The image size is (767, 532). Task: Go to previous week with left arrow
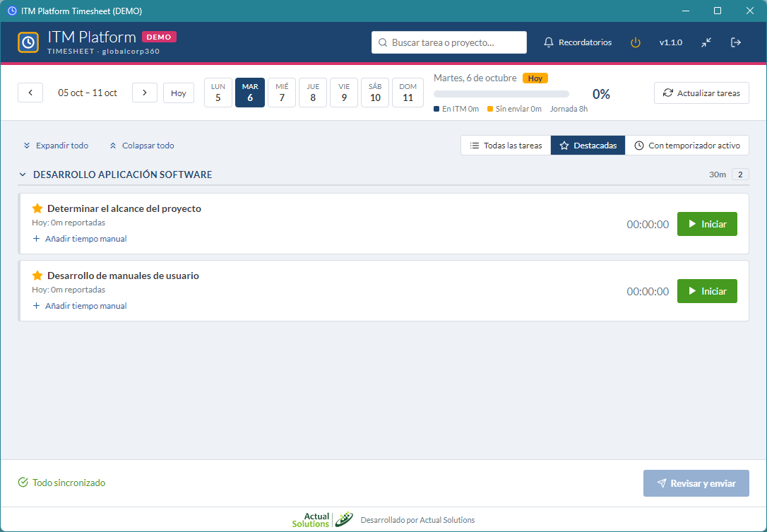pos(30,93)
